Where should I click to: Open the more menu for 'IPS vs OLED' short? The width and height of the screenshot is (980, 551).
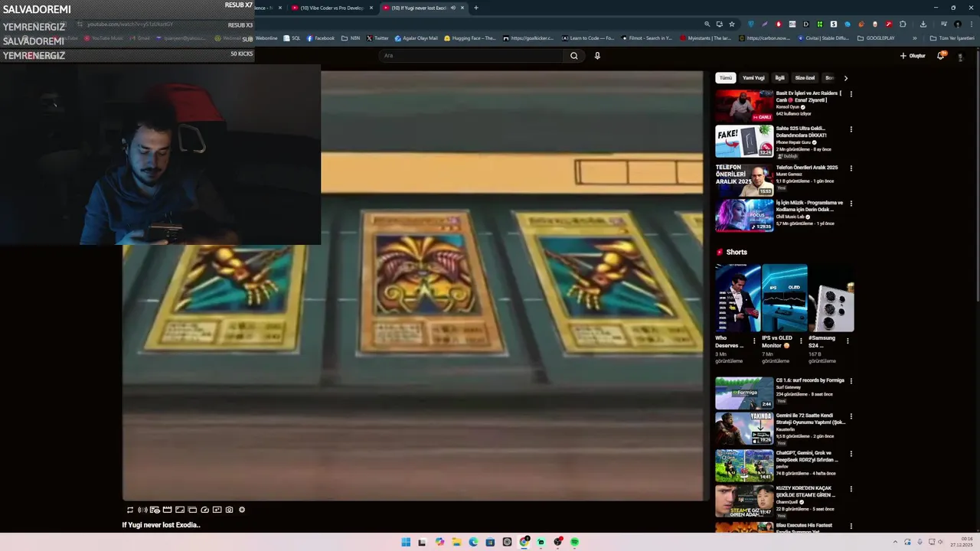click(x=801, y=341)
